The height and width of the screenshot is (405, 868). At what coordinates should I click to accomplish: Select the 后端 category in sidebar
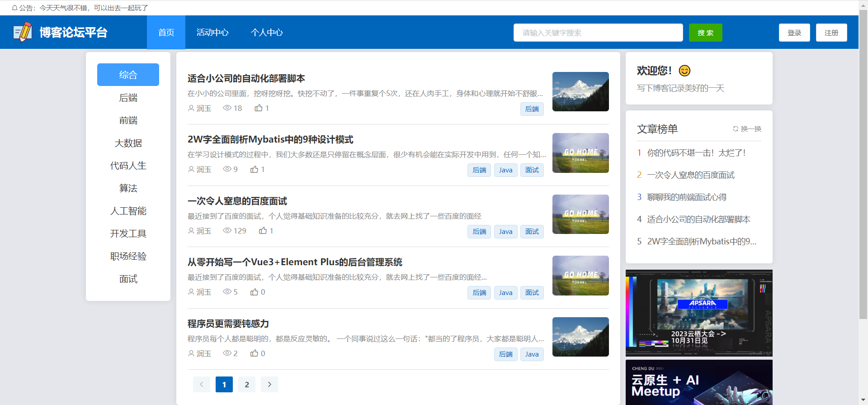click(x=128, y=97)
